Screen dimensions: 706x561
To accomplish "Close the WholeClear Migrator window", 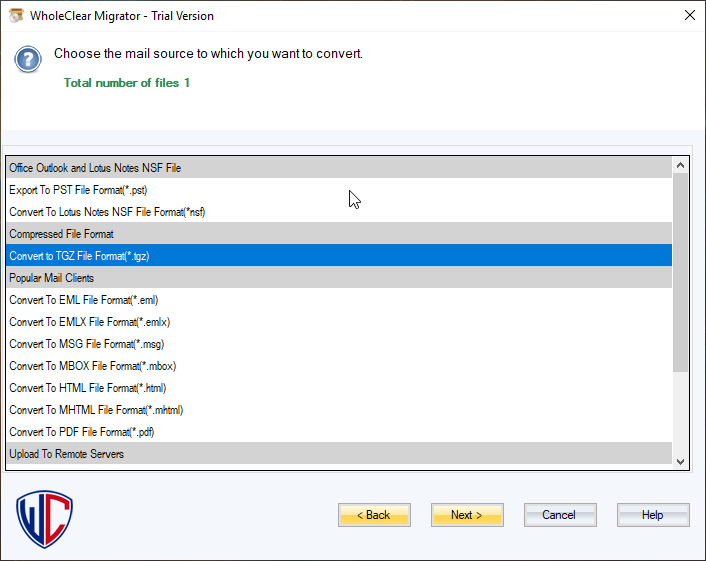I will point(689,15).
